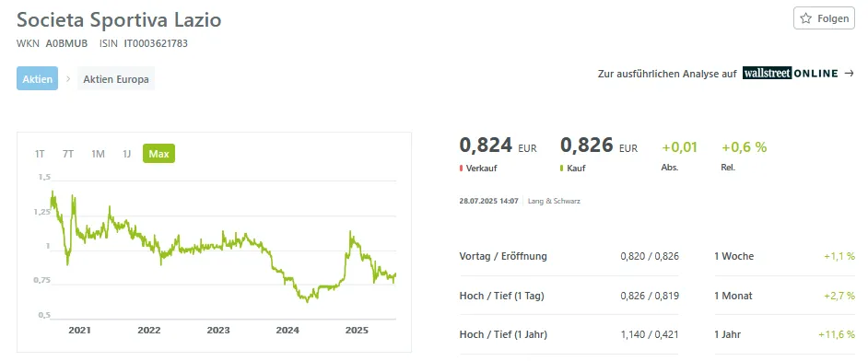Click the arrow icon after wallstreet ONLINE

[850, 73]
